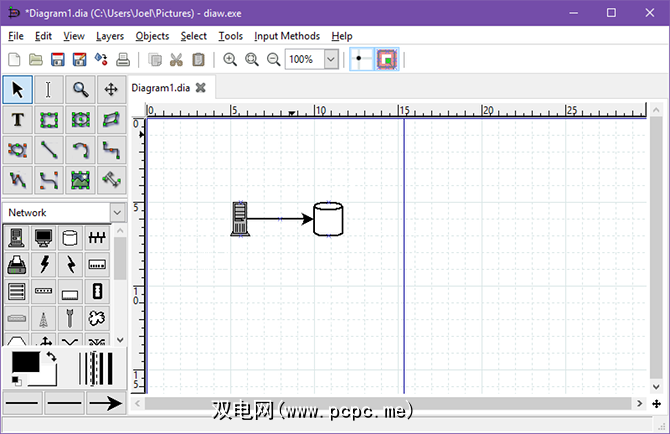Screen dimensions: 670x434
Task: Click the black foreground color swatch
Action: (24, 362)
